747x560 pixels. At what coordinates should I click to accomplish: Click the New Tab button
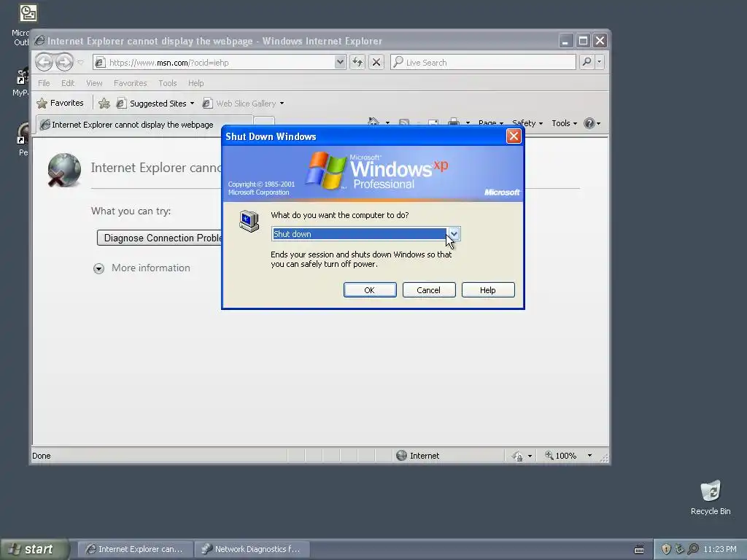pyautogui.click(x=263, y=122)
